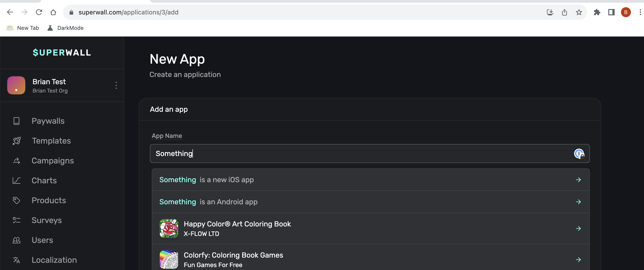Click the password manager icon in App Name field

579,154
